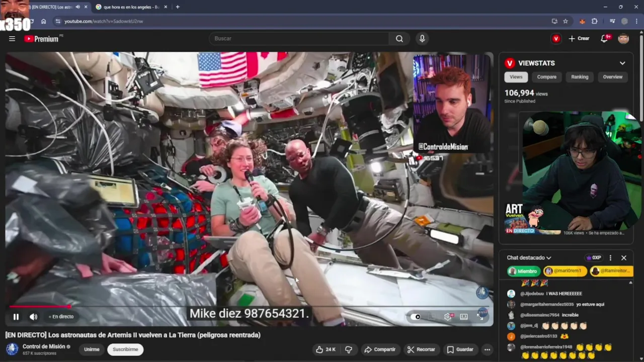644x362 pixels.
Task: Click the video title text
Action: (x=133, y=335)
